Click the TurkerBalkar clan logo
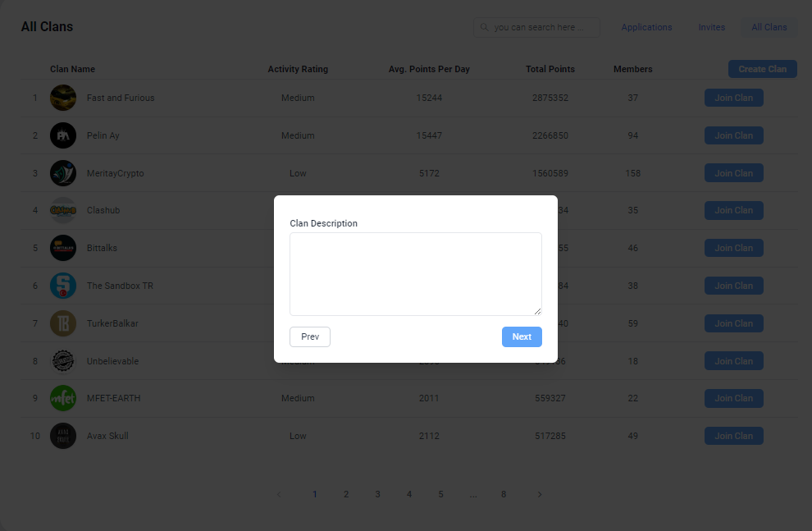This screenshot has height=531, width=812. pyautogui.click(x=63, y=323)
